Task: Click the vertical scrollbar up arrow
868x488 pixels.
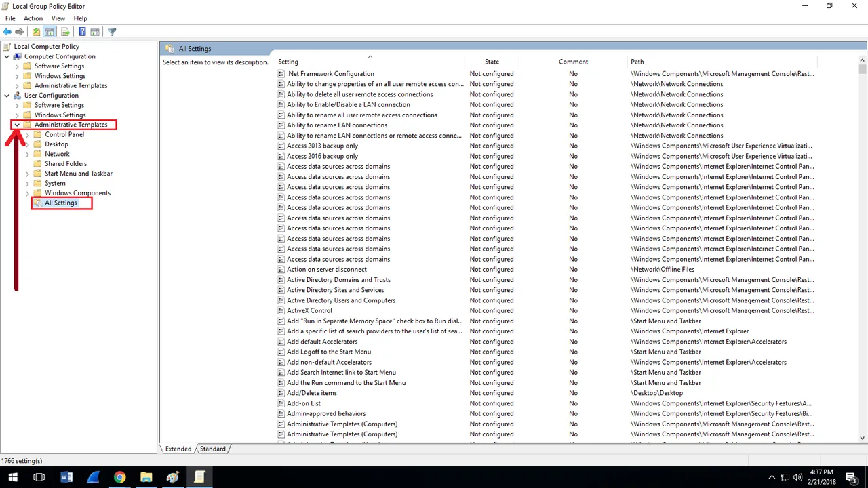Action: pyautogui.click(x=862, y=60)
